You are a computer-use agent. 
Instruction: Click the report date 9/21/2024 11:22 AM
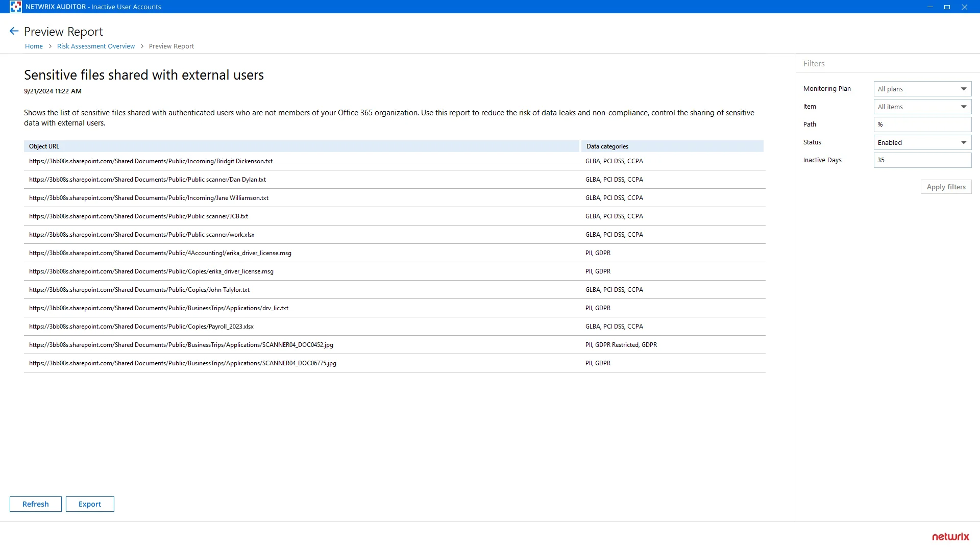[x=53, y=91]
